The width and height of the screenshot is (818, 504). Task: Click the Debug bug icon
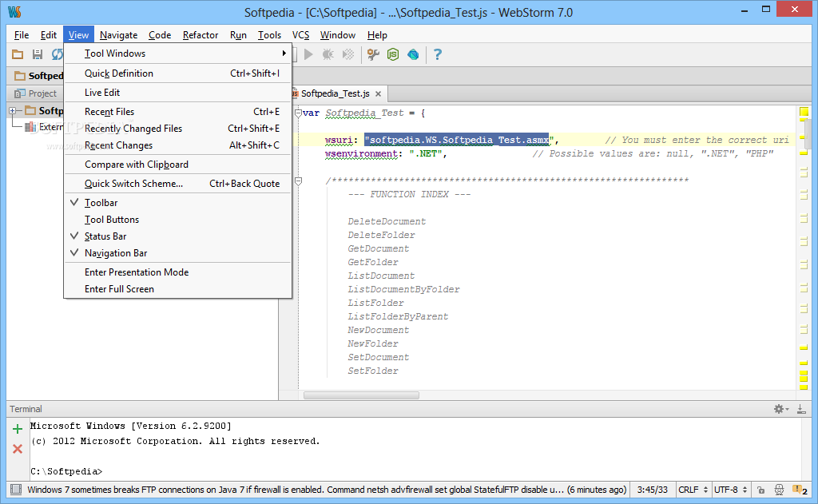pyautogui.click(x=328, y=54)
